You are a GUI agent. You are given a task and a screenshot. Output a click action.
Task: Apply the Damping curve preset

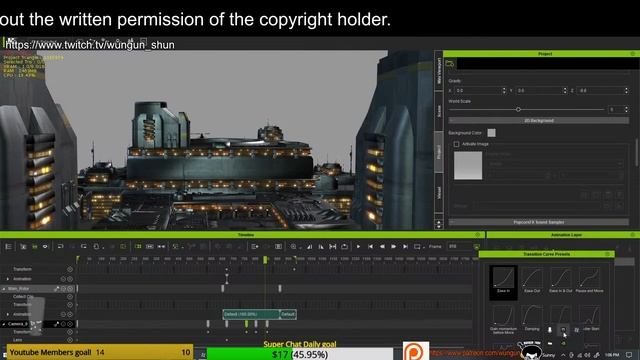tap(532, 318)
